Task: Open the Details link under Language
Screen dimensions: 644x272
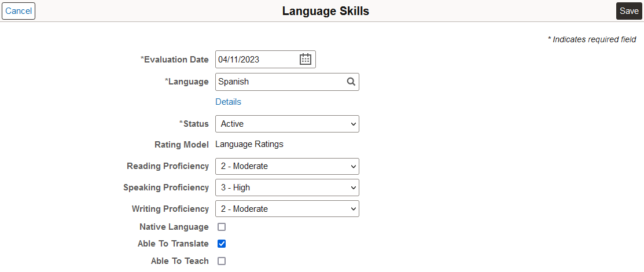Action: [x=229, y=102]
